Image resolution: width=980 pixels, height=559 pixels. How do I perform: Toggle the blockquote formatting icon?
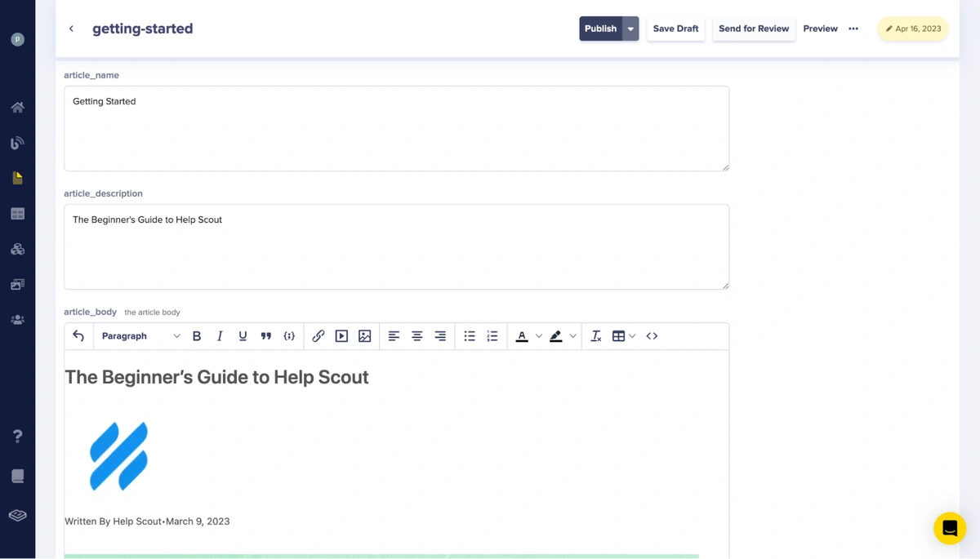265,336
